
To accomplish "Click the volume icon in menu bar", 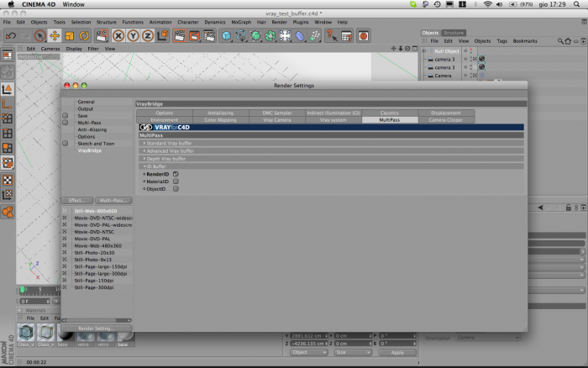I will (x=500, y=4).
